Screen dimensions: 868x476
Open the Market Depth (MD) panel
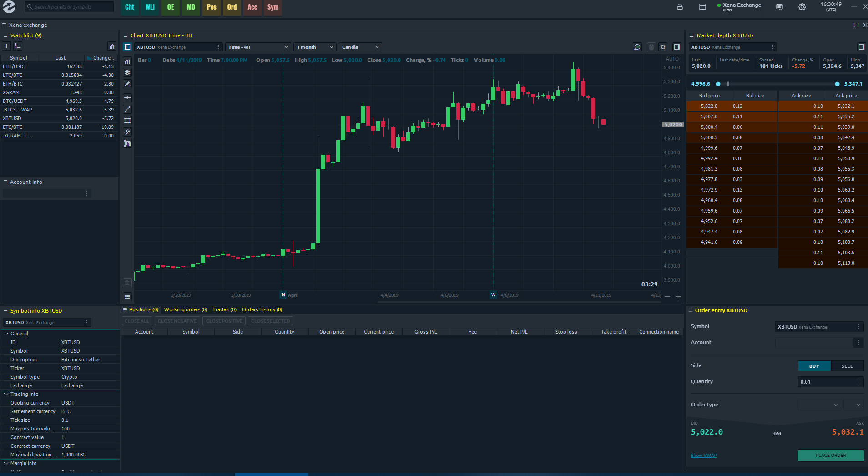[191, 8]
